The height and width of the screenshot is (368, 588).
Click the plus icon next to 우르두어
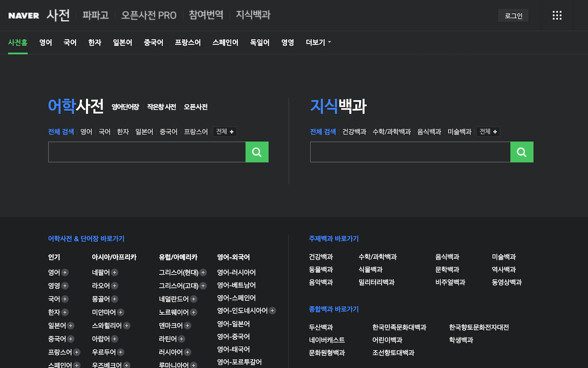(121, 352)
